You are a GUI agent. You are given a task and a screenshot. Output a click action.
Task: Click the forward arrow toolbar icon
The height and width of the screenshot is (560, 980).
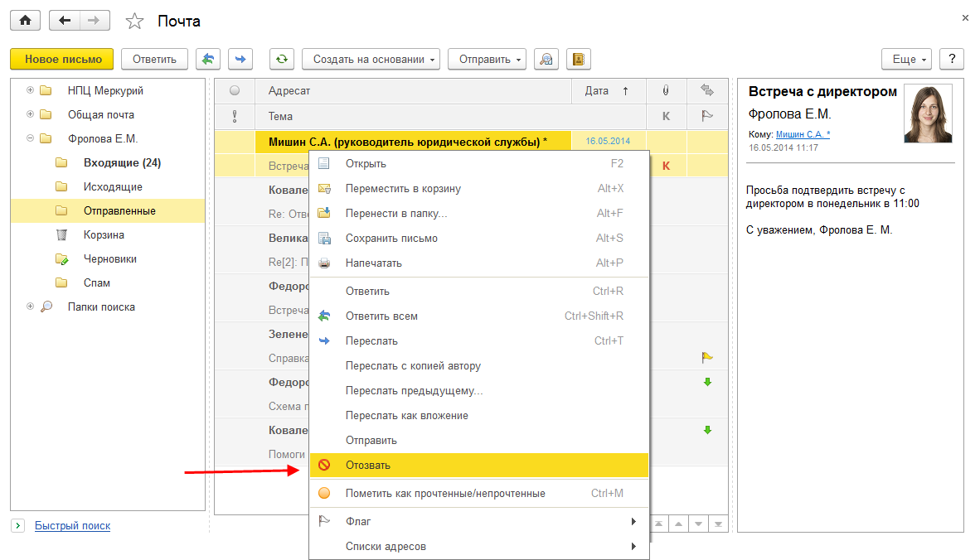tap(240, 59)
